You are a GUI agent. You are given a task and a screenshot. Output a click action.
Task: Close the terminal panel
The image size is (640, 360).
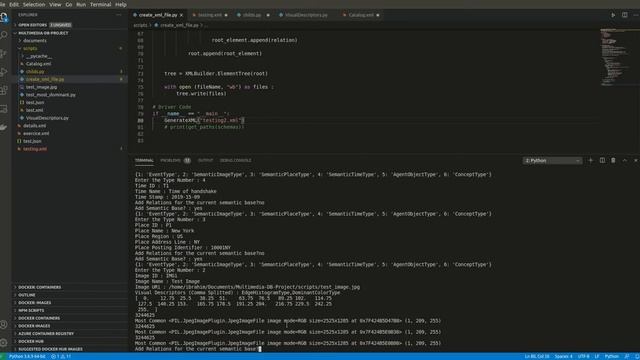pos(636,160)
